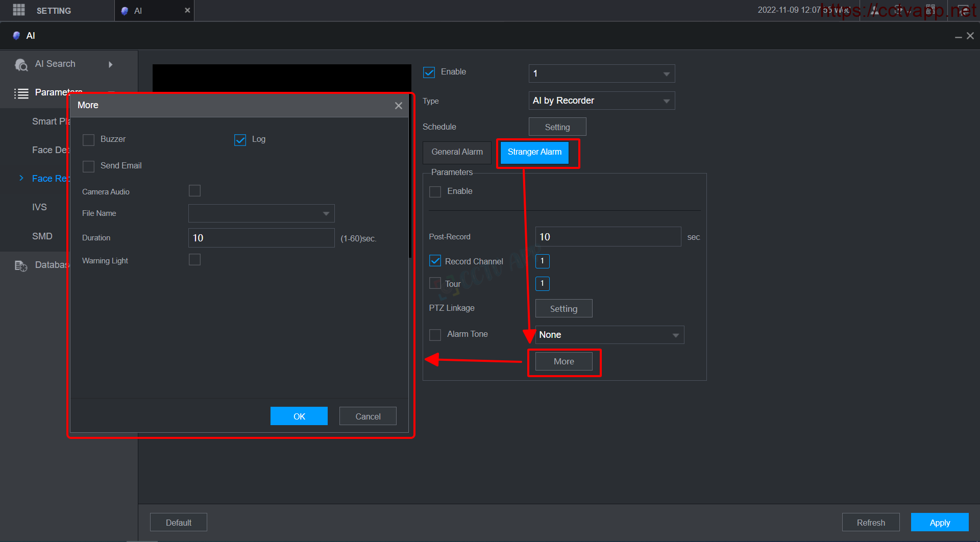980x542 pixels.
Task: Open QR code icon in top bar
Action: click(x=930, y=10)
